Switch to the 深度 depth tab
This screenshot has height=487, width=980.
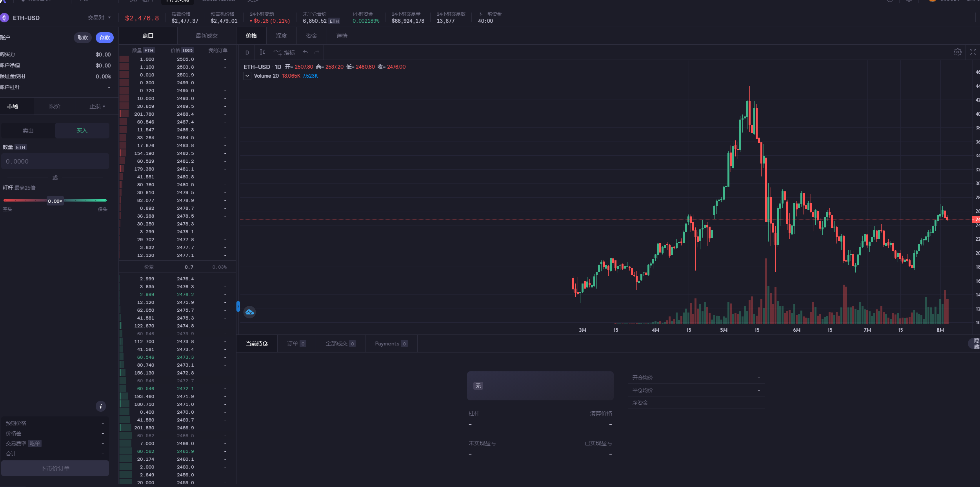point(281,36)
